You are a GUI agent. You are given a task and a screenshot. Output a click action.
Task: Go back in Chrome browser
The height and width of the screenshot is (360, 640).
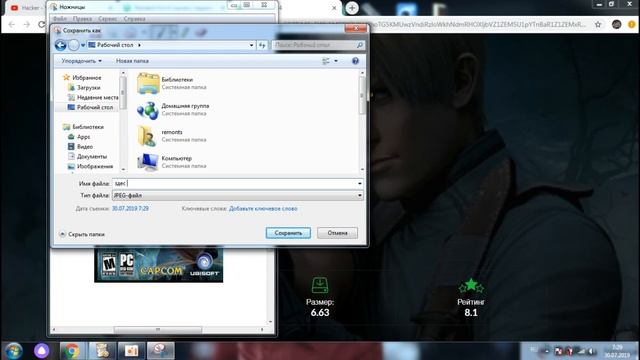(11, 24)
